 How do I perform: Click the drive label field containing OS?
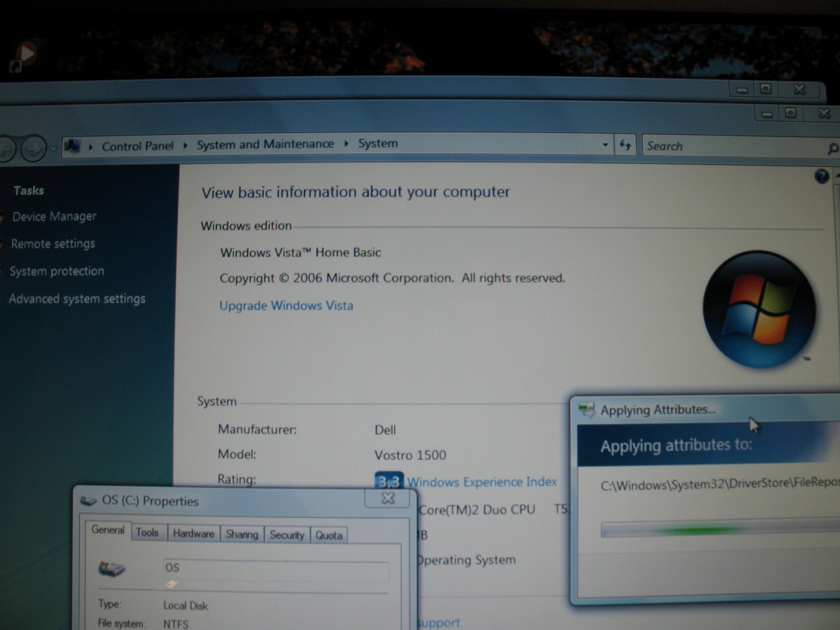click(x=276, y=571)
